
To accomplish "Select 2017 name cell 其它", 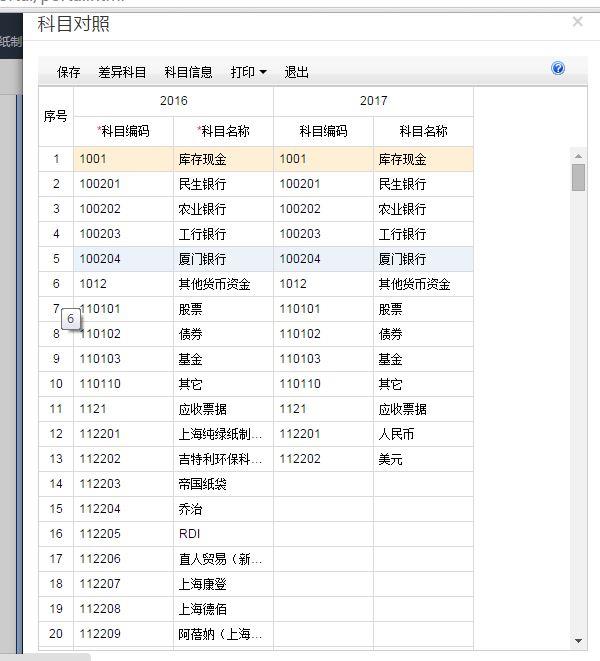I will click(423, 384).
